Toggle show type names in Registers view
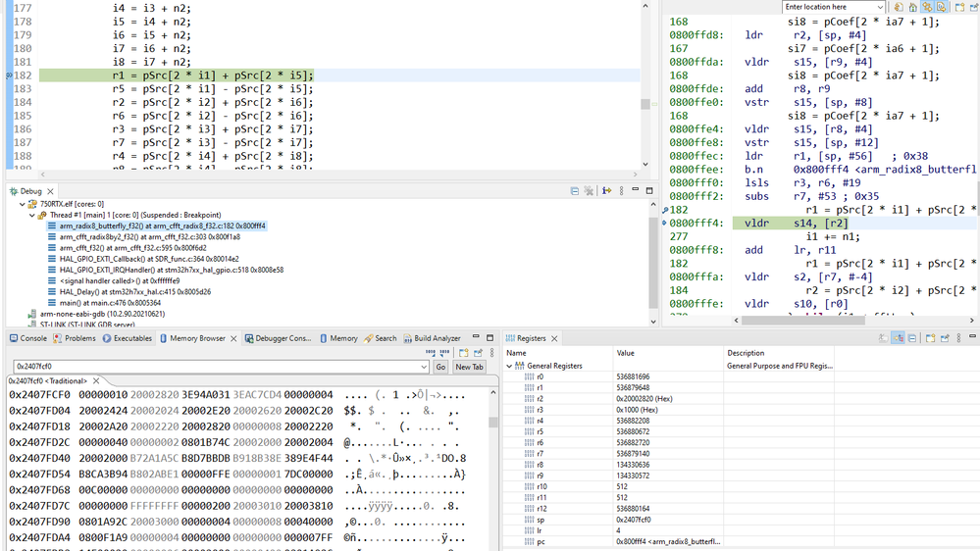Viewport: 980px width, 551px height. click(883, 338)
